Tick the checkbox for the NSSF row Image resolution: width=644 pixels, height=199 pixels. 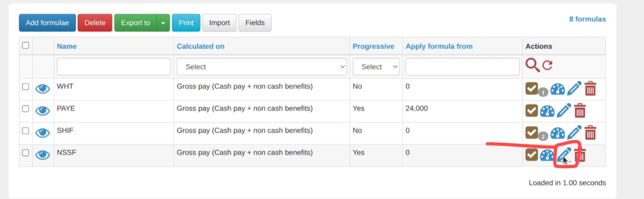25,153
